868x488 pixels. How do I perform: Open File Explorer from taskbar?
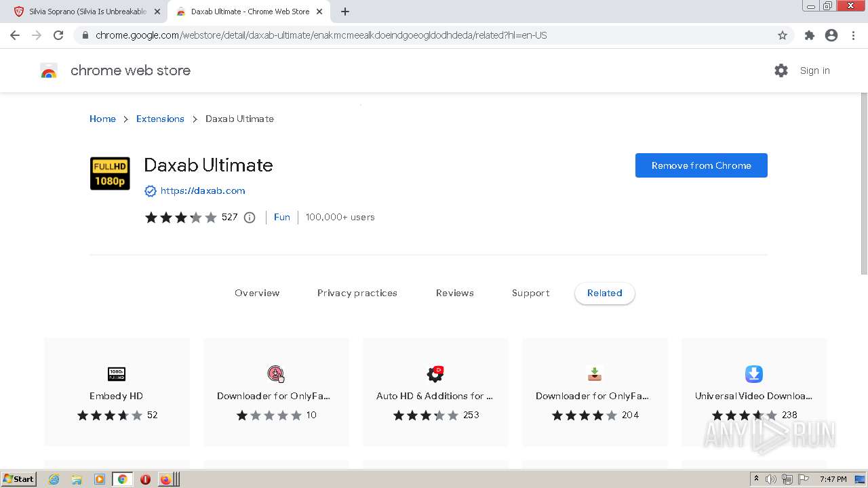coord(77,479)
